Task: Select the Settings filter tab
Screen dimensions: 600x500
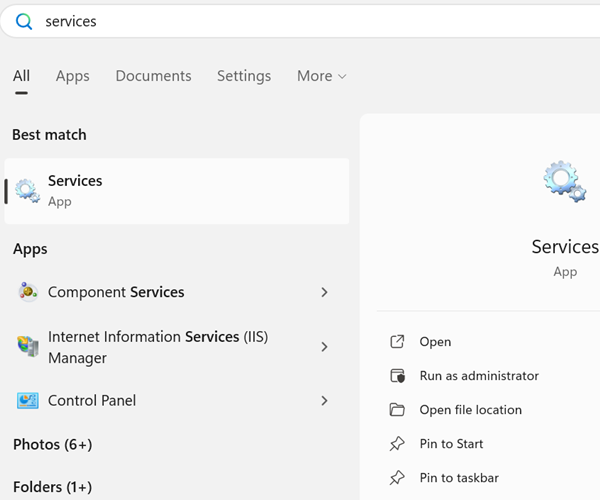Action: 244,76
